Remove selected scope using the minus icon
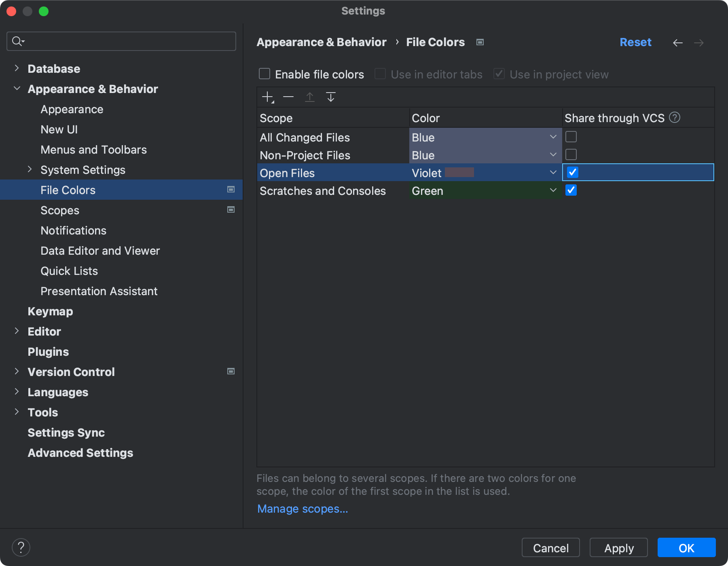The image size is (728, 566). [288, 97]
